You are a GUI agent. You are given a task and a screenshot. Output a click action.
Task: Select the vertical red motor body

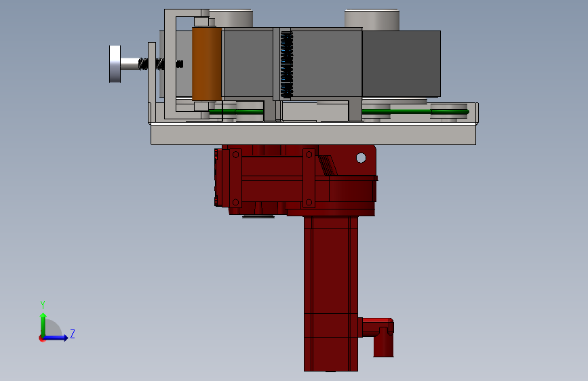(x=331, y=294)
